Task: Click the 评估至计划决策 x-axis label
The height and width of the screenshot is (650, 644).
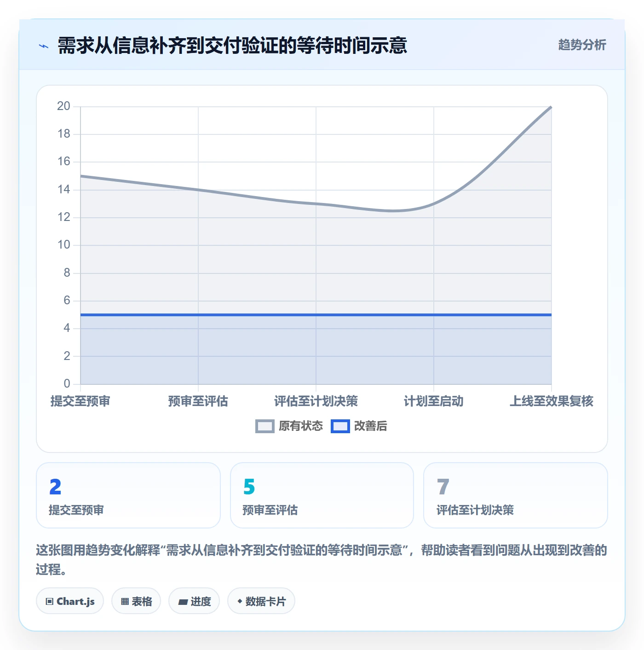Action: coord(316,401)
